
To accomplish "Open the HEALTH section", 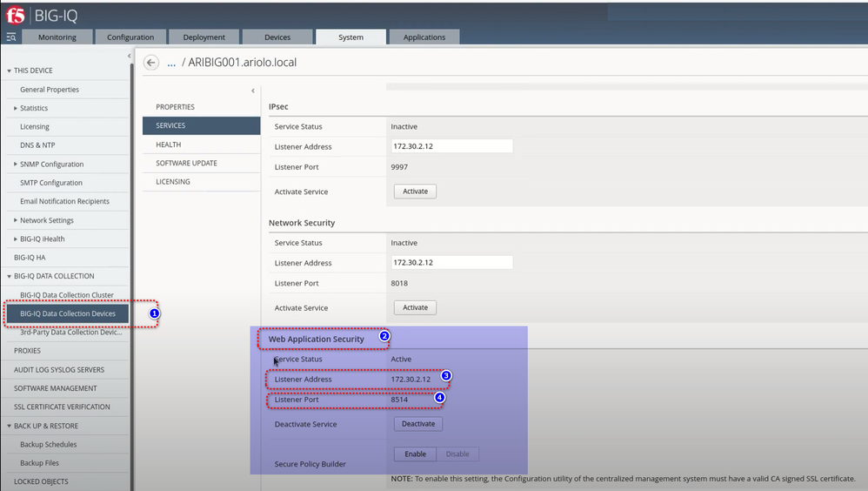I will click(x=169, y=145).
